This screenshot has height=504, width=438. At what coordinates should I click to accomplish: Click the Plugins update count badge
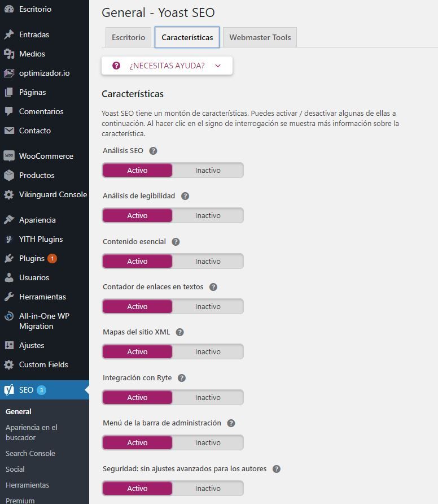52,258
